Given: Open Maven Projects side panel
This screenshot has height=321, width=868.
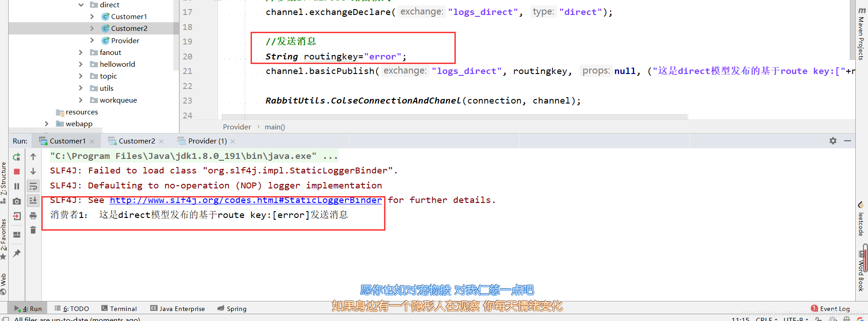Looking at the screenshot, I should tap(861, 33).
